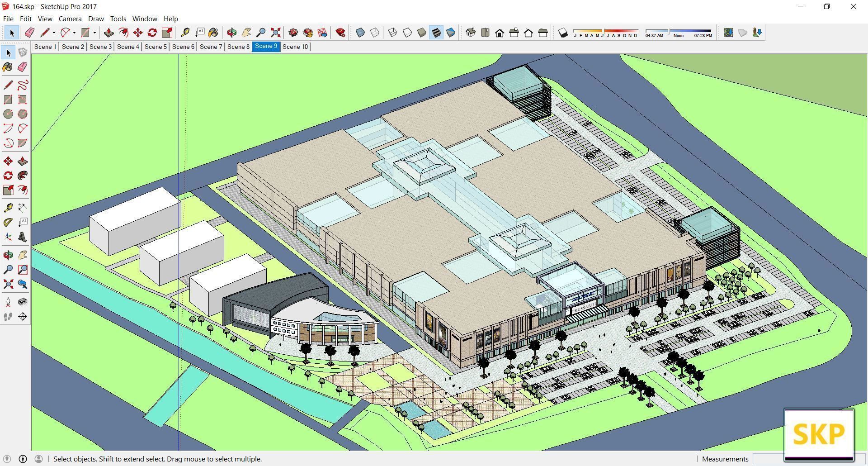Select the Orbit tool in the top toolbar
Image resolution: width=868 pixels, height=466 pixels.
coord(232,33)
